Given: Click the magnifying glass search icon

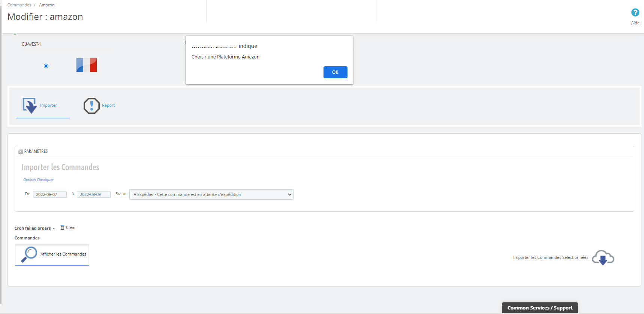Looking at the screenshot, I should point(29,254).
